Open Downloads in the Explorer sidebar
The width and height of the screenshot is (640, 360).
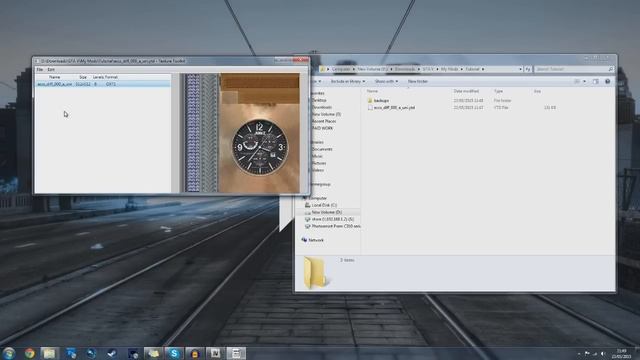322,107
